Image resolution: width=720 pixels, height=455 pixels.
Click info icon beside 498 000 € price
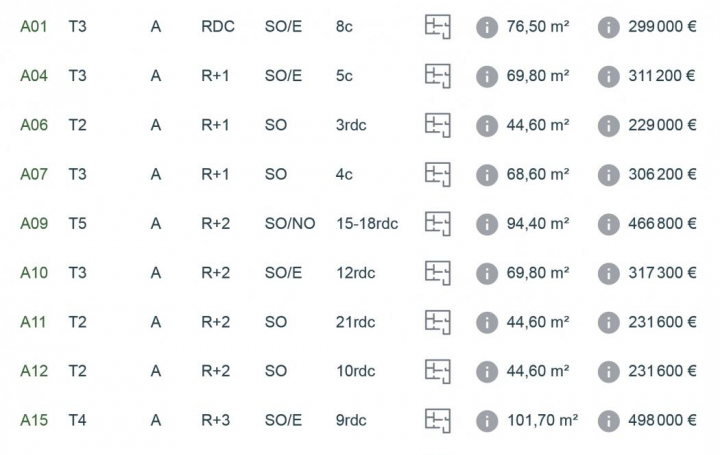(x=609, y=421)
